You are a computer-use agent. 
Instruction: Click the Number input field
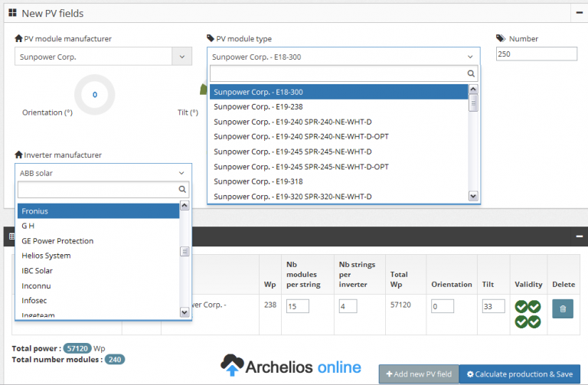click(x=536, y=54)
